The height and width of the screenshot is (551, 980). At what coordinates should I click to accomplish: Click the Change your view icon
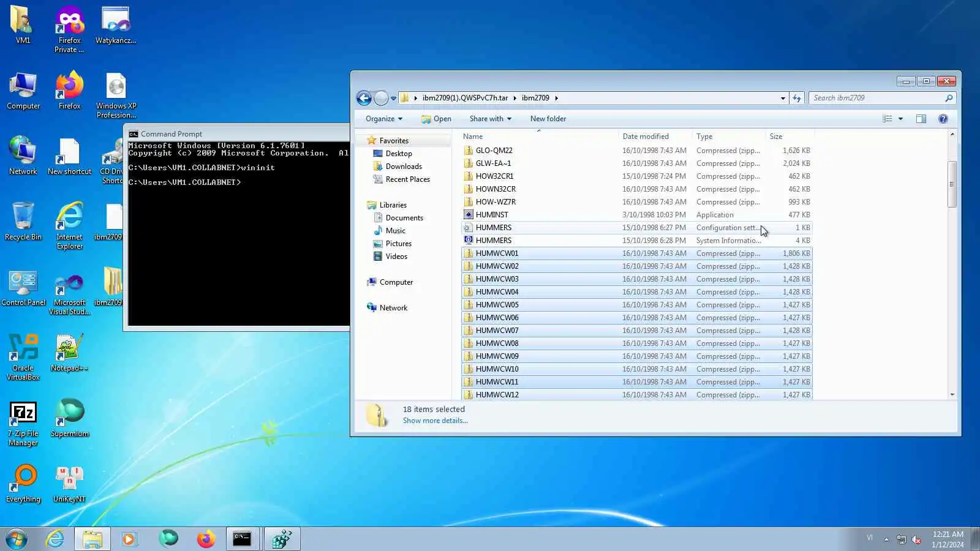888,119
